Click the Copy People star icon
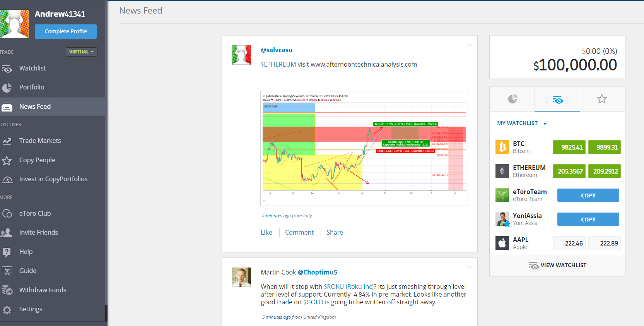Viewport: 644px width, 326px height. [7, 160]
